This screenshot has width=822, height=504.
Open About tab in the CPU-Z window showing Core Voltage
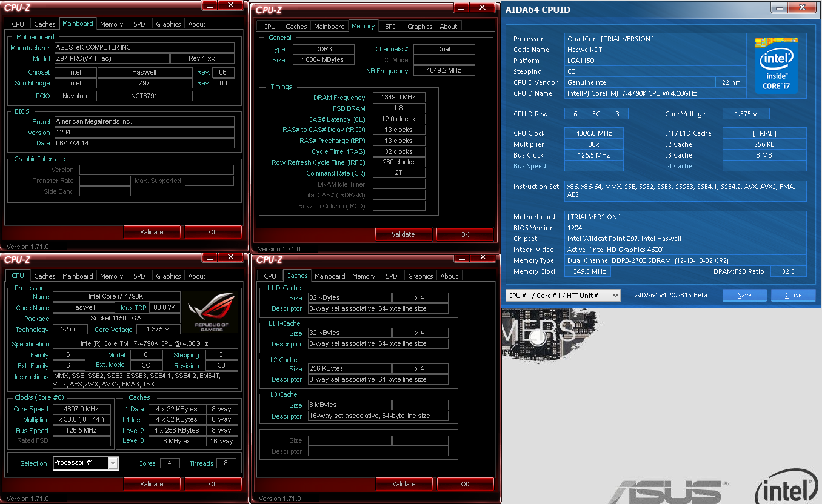coord(197,276)
